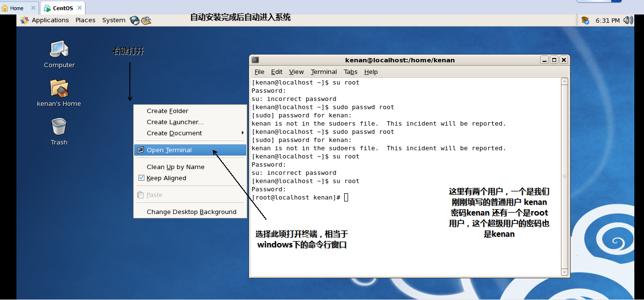
Task: Toggle the Keep Aligned checkbox
Action: (141, 178)
